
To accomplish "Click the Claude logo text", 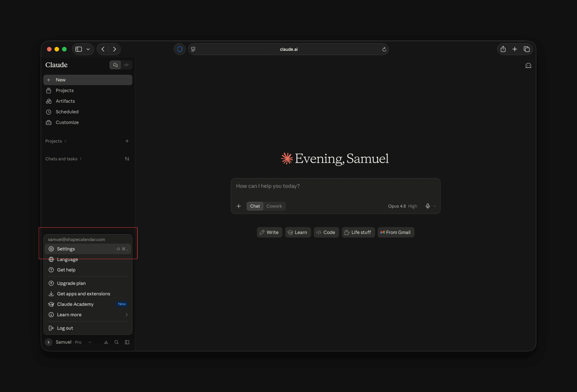I will [56, 65].
